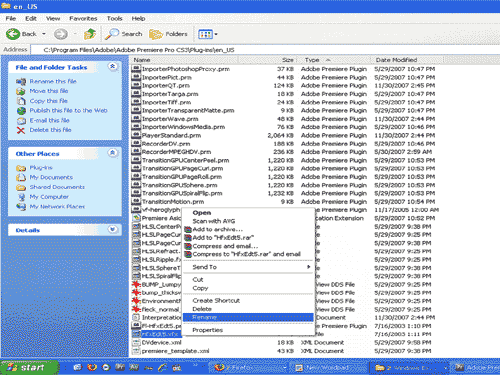Screen dimensions: 500x375
Task: Switch to the Wordpad taskbar button
Action: click(x=329, y=368)
